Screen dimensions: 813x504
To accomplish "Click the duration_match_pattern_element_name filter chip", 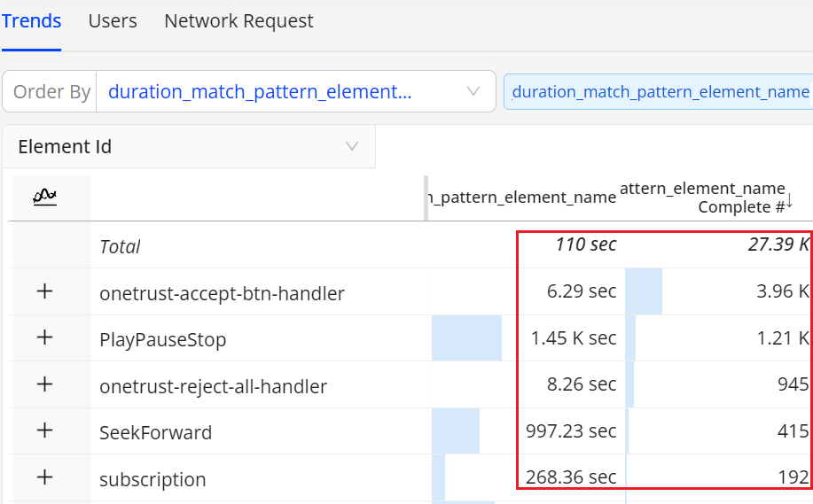I will (660, 91).
